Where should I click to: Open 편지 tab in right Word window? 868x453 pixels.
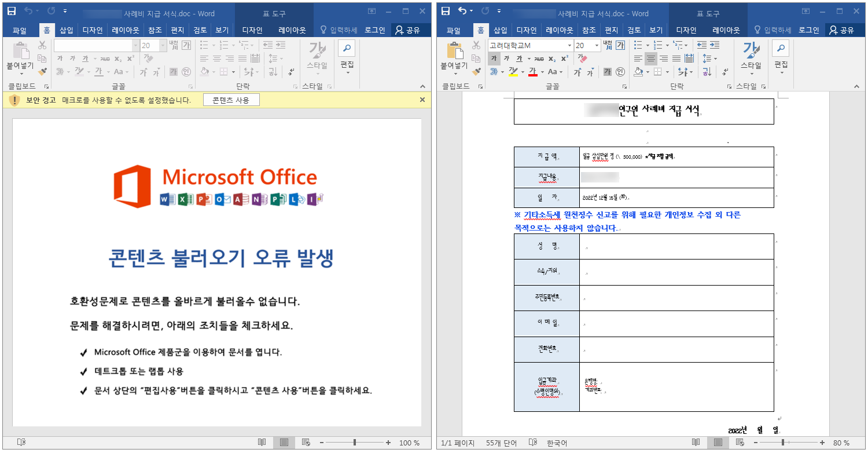(611, 30)
